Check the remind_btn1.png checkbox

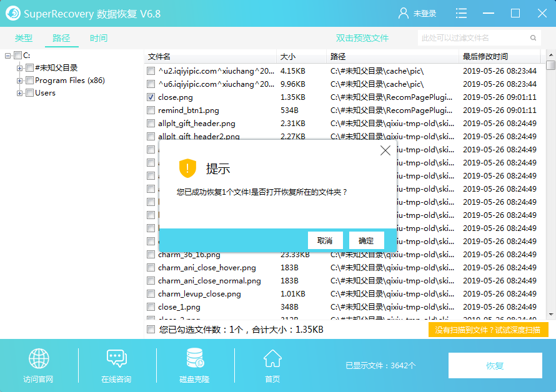click(x=149, y=110)
